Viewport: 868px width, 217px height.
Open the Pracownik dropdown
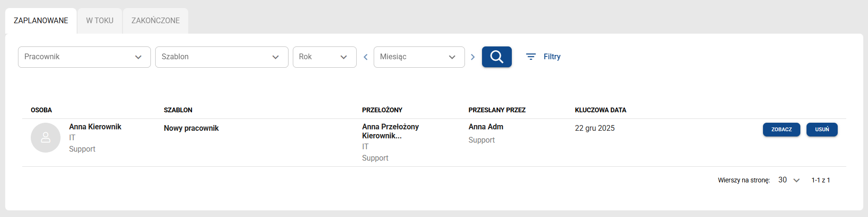(x=84, y=57)
